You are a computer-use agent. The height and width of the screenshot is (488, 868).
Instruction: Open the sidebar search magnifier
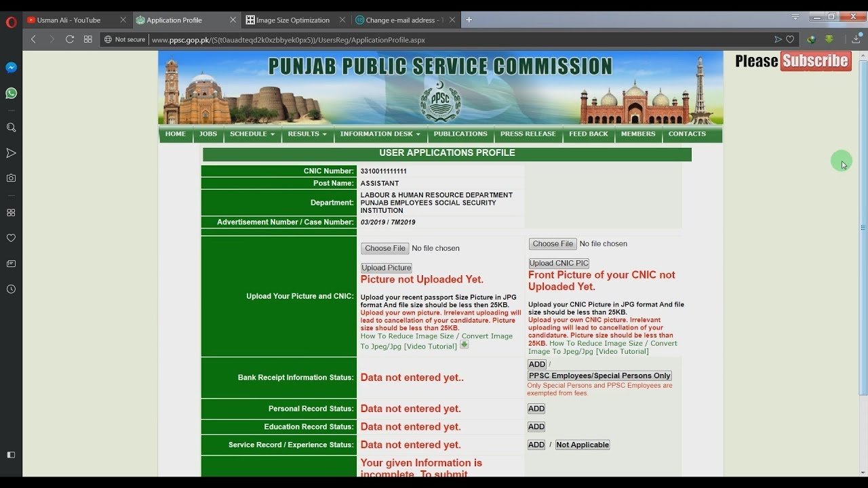(11, 127)
